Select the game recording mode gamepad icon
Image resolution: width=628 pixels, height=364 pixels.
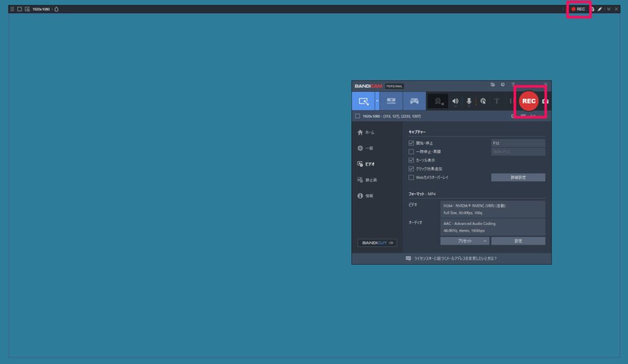[x=415, y=101]
